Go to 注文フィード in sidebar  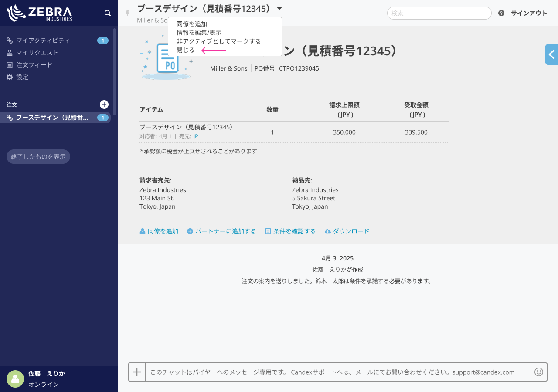(x=34, y=65)
